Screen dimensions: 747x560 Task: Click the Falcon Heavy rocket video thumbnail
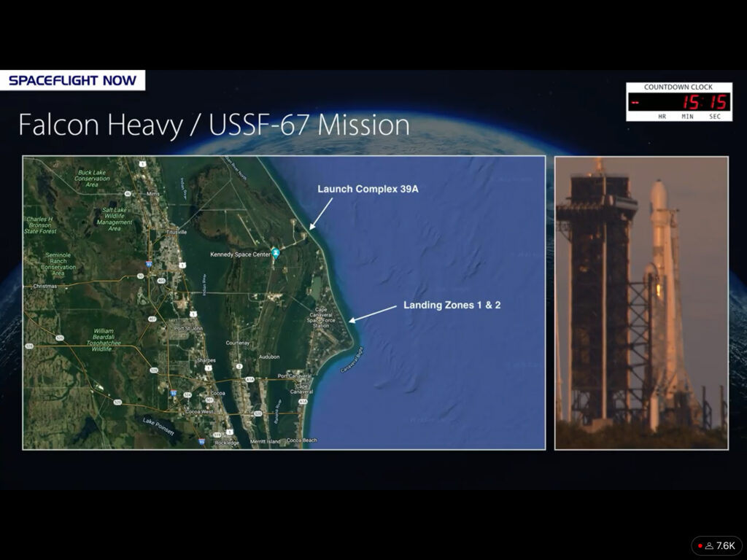641,303
